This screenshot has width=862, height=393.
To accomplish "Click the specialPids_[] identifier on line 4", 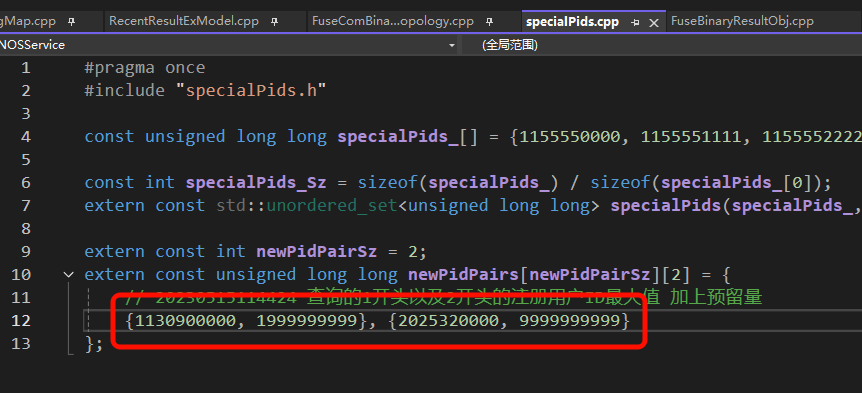I will (x=407, y=136).
